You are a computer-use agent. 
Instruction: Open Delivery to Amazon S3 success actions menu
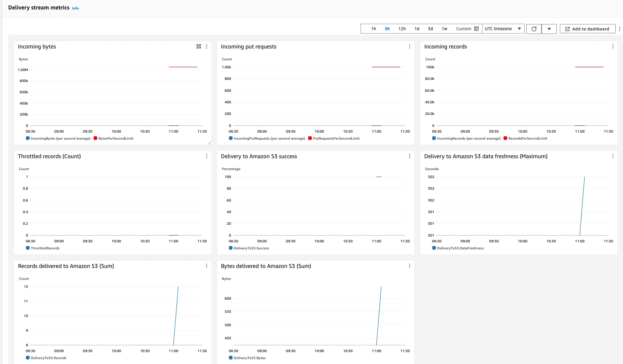point(410,156)
